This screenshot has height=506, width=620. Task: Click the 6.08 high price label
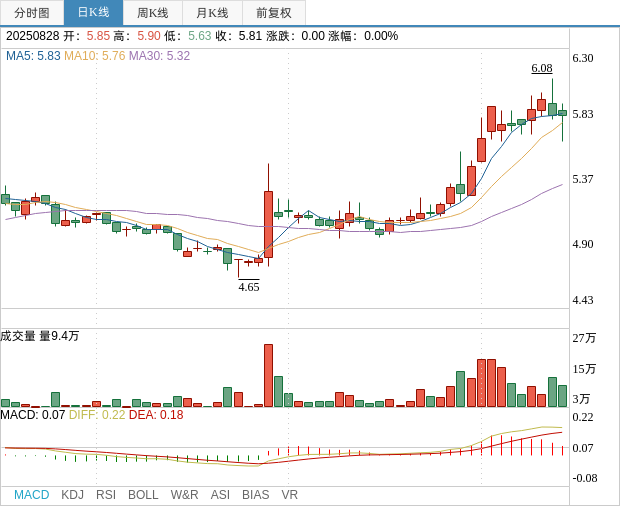pos(542,68)
